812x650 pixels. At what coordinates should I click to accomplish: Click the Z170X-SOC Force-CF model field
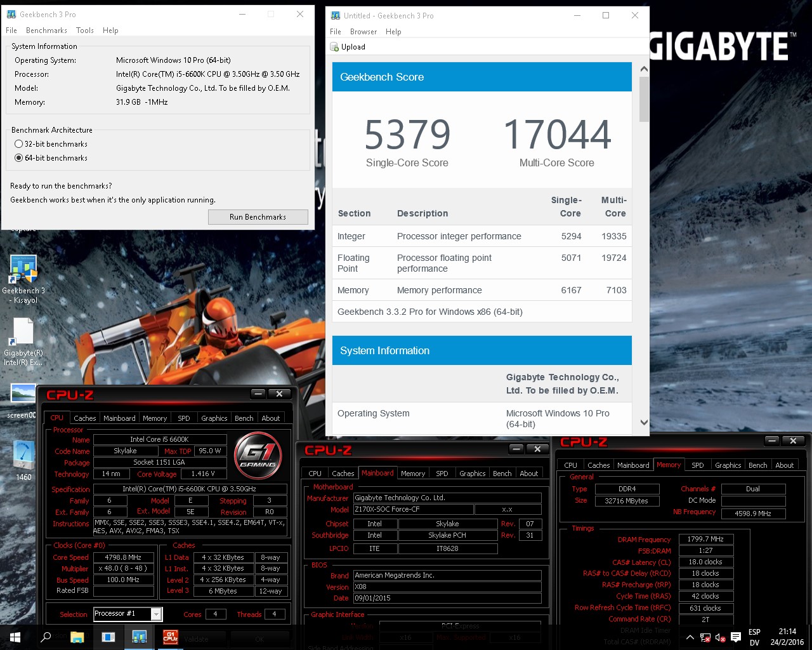pyautogui.click(x=413, y=510)
